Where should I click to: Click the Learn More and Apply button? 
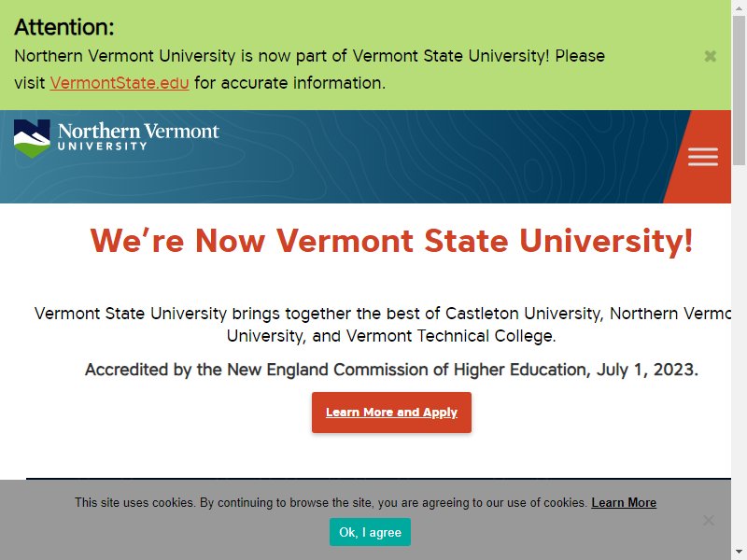(391, 413)
